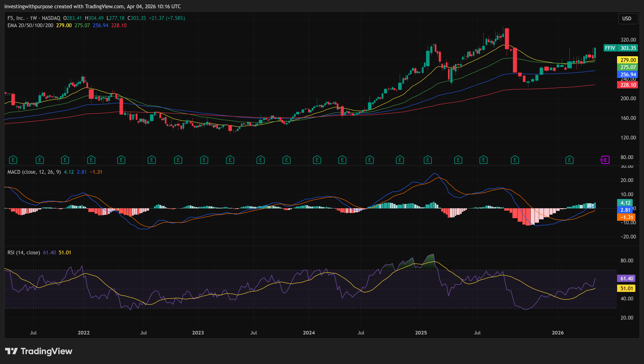Click the last green earnings marker in 2026
This screenshot has width=644, height=364.
coord(569,160)
